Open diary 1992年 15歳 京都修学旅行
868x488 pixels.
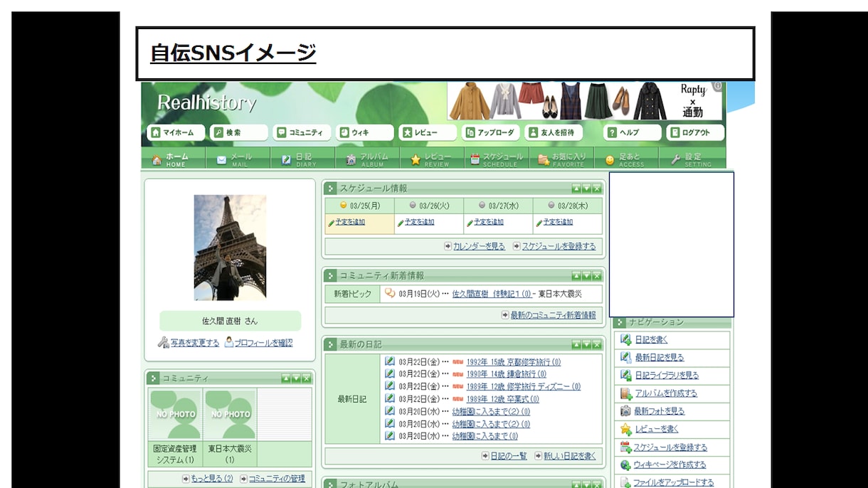(513, 362)
